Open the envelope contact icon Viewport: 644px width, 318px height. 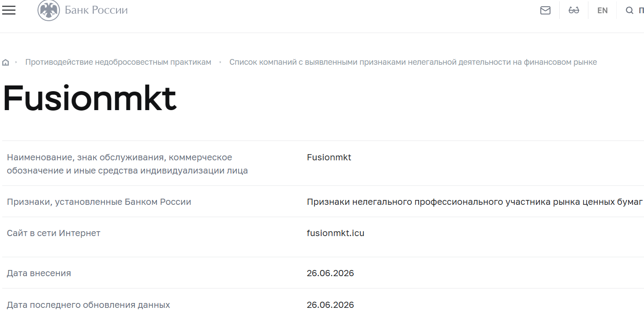pyautogui.click(x=545, y=10)
